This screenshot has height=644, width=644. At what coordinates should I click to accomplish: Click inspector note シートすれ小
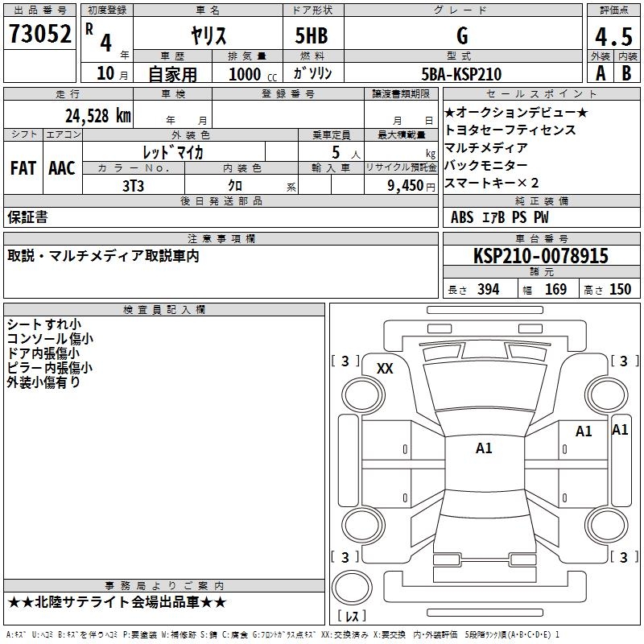[44, 324]
